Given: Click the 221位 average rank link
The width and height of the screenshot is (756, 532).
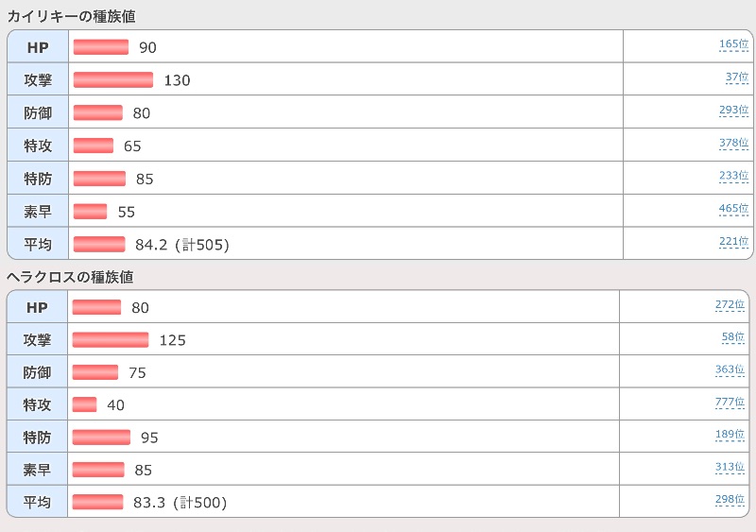Looking at the screenshot, I should [733, 242].
